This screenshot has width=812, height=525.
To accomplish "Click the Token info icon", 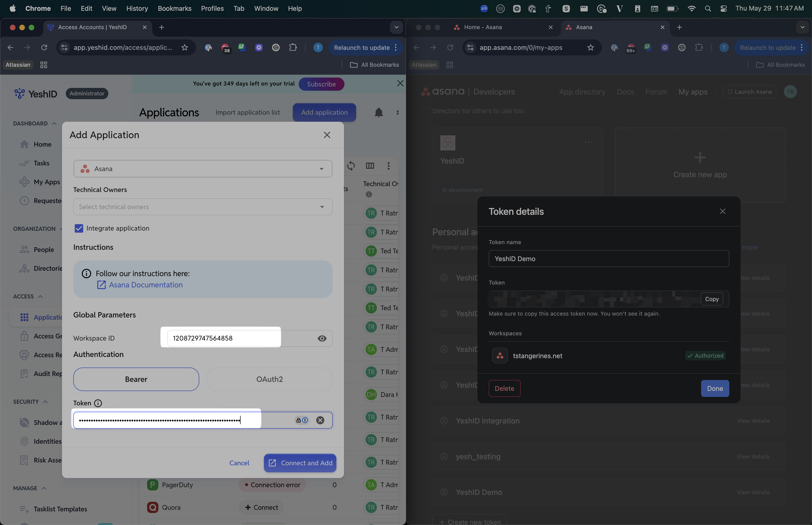I will point(98,403).
